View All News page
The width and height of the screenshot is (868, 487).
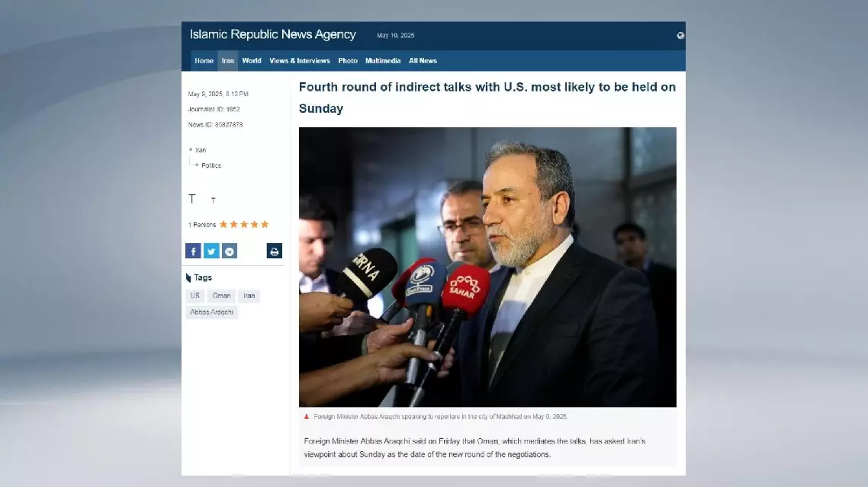click(x=423, y=61)
